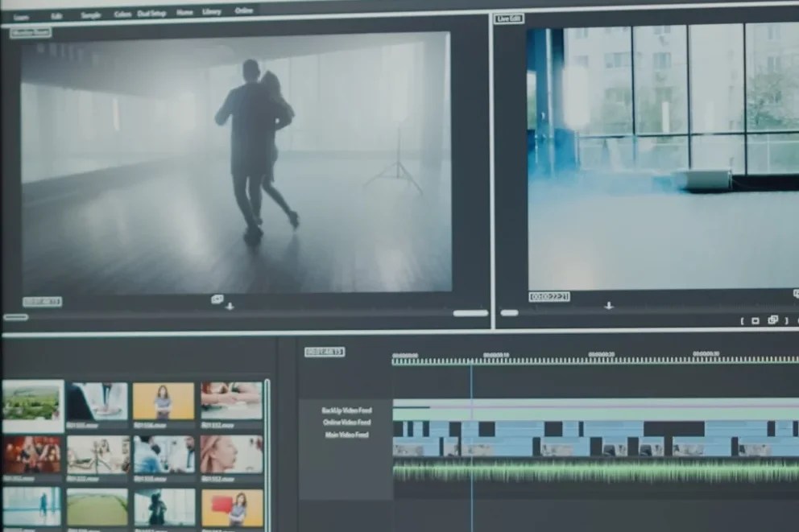The height and width of the screenshot is (532, 799).
Task: Click the down-arrow icon under the right preview
Action: 609,306
